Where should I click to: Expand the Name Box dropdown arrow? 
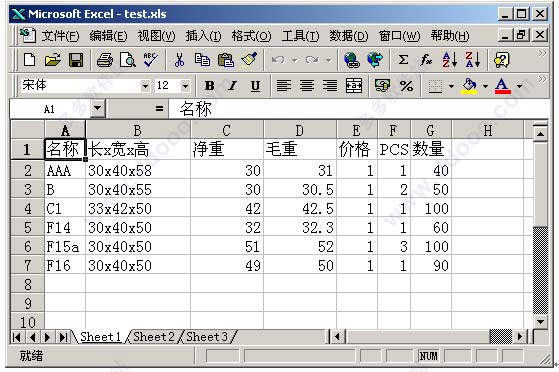[97, 108]
